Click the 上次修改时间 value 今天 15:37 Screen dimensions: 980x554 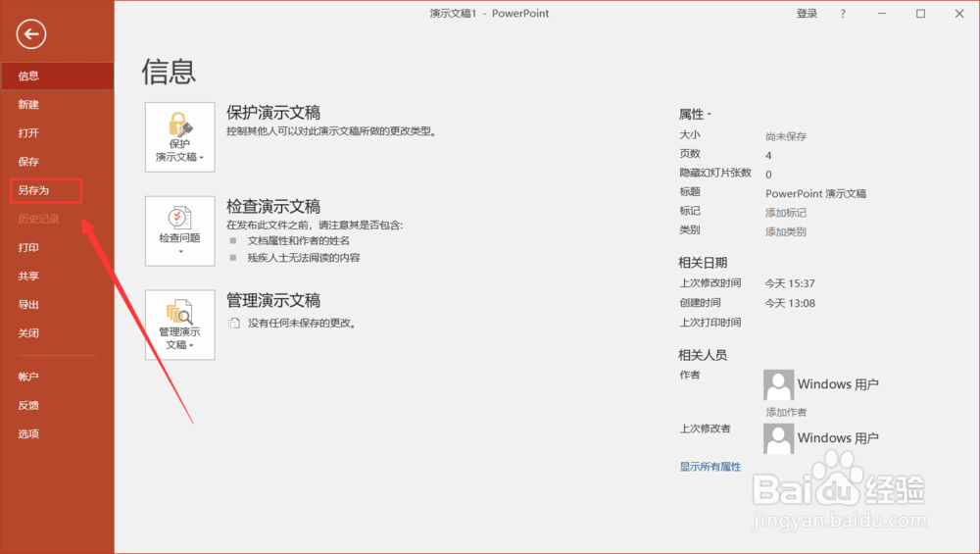pyautogui.click(x=790, y=284)
